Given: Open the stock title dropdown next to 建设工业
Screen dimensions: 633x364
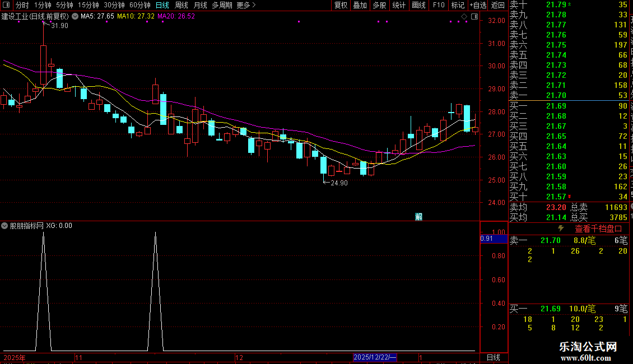Looking at the screenshot, I should pyautogui.click(x=75, y=17).
